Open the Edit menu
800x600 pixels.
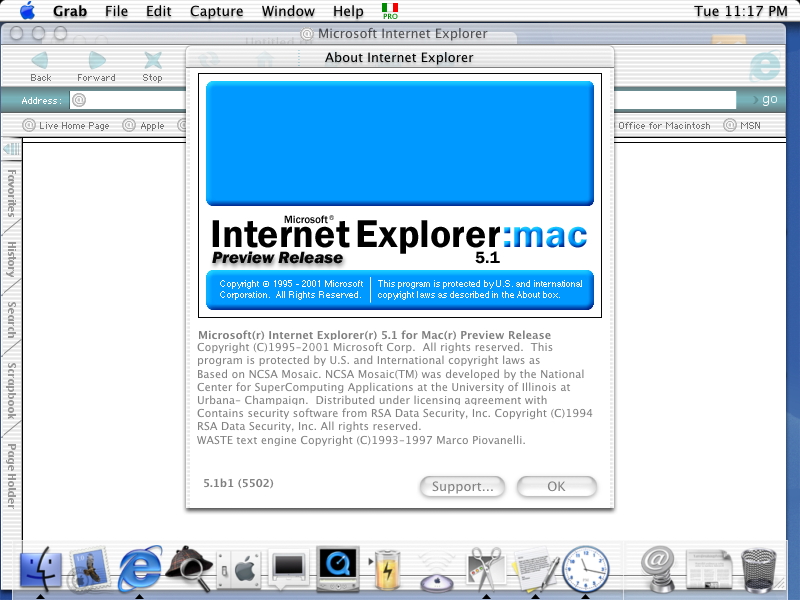tap(159, 11)
